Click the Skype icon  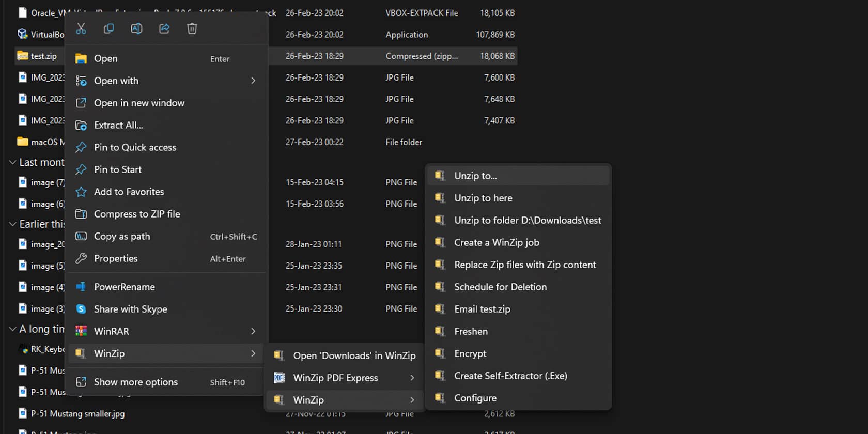pyautogui.click(x=81, y=309)
